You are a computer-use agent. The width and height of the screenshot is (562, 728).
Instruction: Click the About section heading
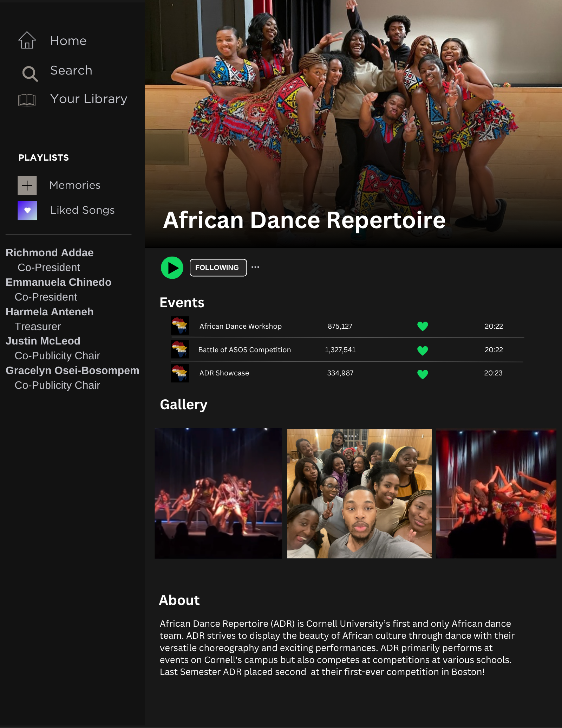pos(179,600)
